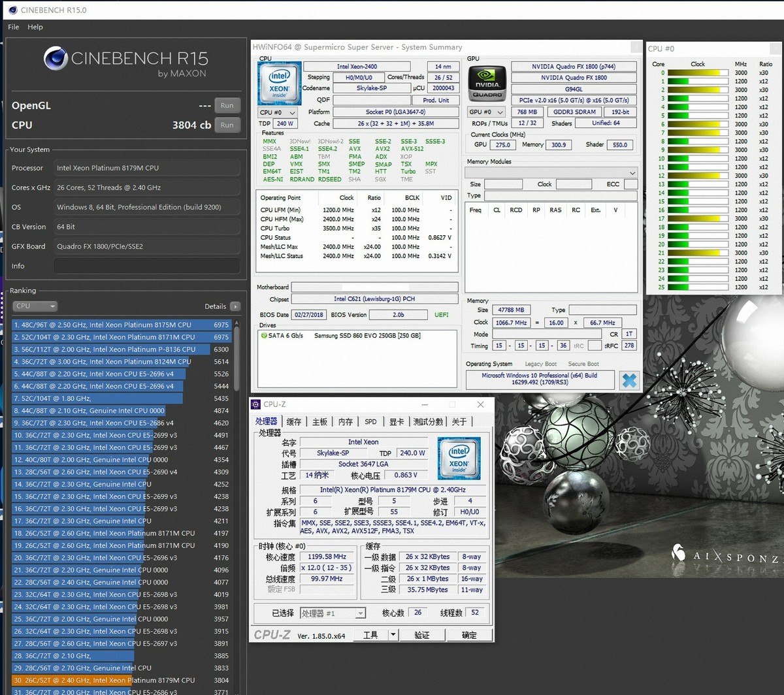Switch to the 关于 tab in CPU-Z

459,422
